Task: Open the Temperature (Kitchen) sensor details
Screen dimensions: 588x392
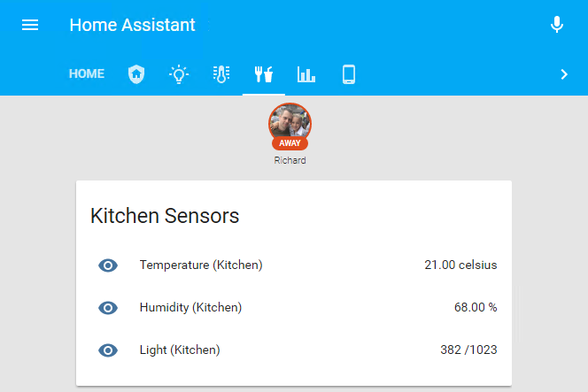Action: pyautogui.click(x=201, y=265)
